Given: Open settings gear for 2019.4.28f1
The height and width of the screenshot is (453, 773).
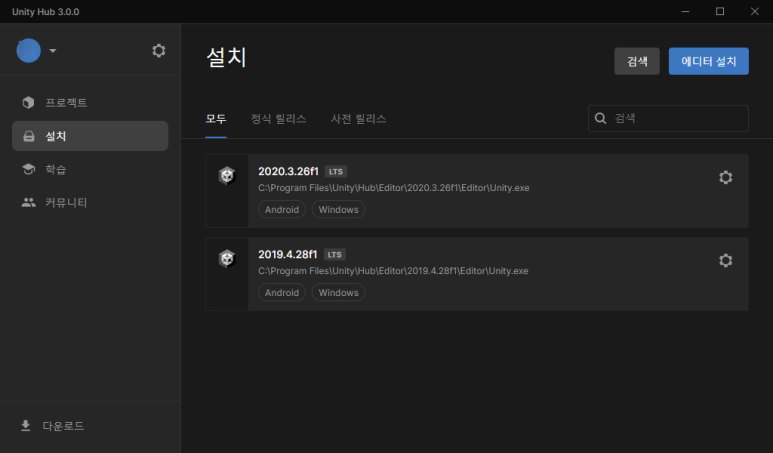Looking at the screenshot, I should (725, 260).
